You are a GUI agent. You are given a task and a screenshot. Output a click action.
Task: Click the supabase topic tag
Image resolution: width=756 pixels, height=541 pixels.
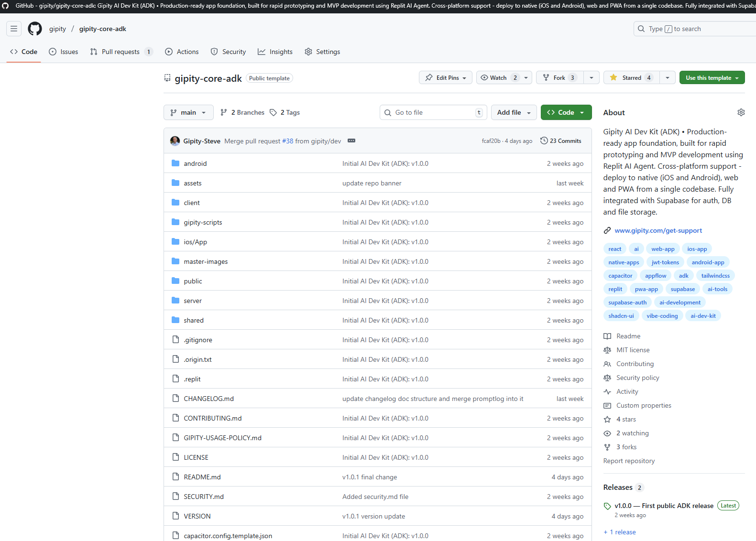[x=683, y=289]
